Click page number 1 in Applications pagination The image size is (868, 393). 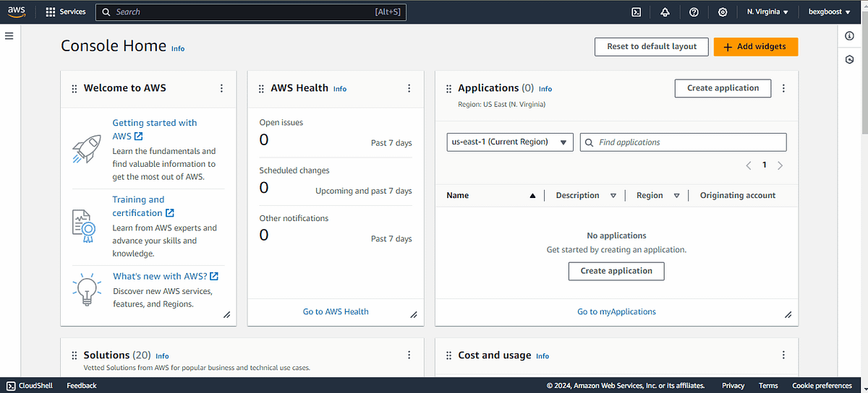[x=764, y=165]
